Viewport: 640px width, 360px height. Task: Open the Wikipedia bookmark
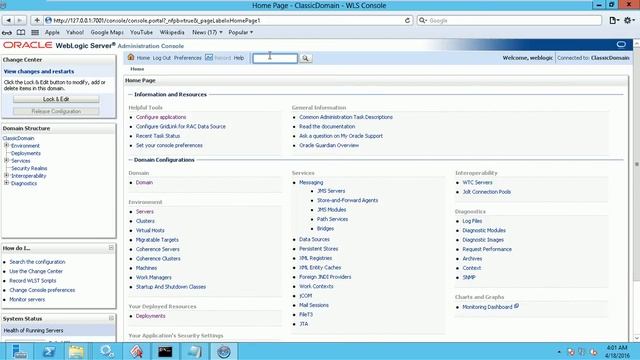coord(172,32)
